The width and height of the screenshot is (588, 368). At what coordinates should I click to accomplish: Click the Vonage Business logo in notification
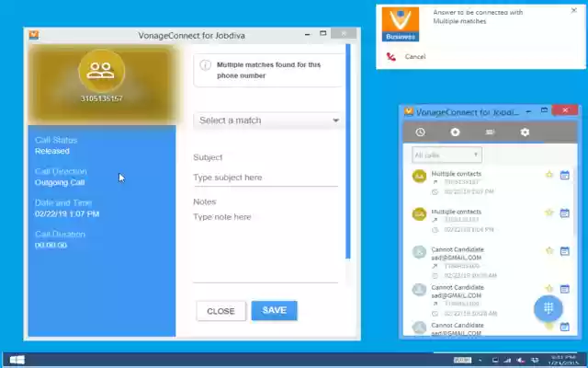point(401,24)
